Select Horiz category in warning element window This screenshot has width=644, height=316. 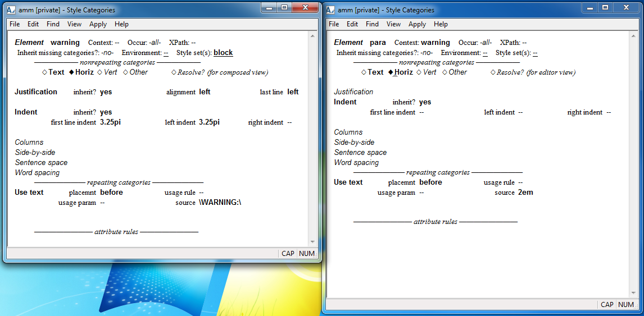[81, 72]
